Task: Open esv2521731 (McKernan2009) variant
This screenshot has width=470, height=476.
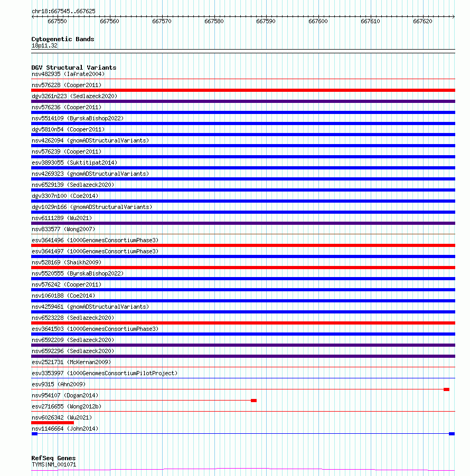Action: pos(71,362)
